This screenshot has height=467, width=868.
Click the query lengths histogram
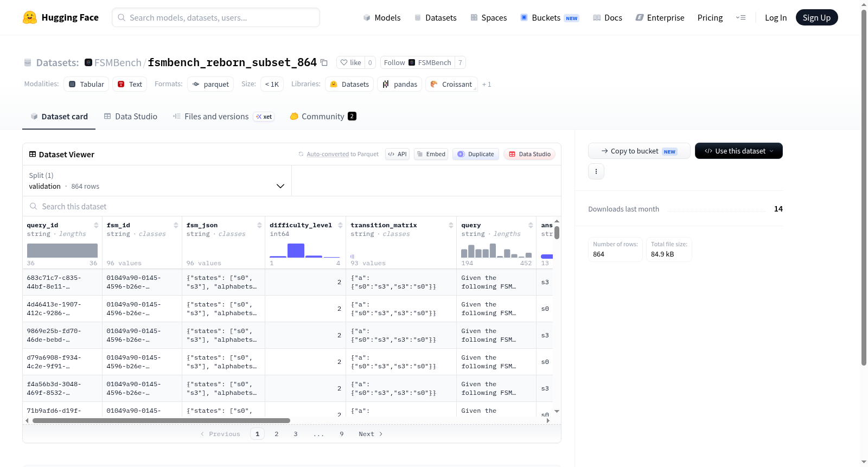pyautogui.click(x=496, y=251)
